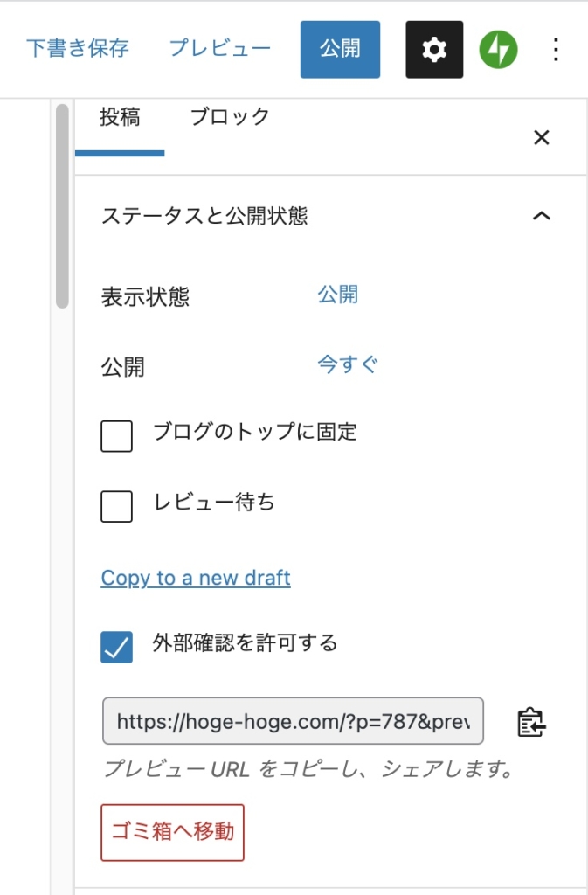588x895 pixels.
Task: Toggle ブログのトップに固定 checkbox
Action: click(x=117, y=435)
